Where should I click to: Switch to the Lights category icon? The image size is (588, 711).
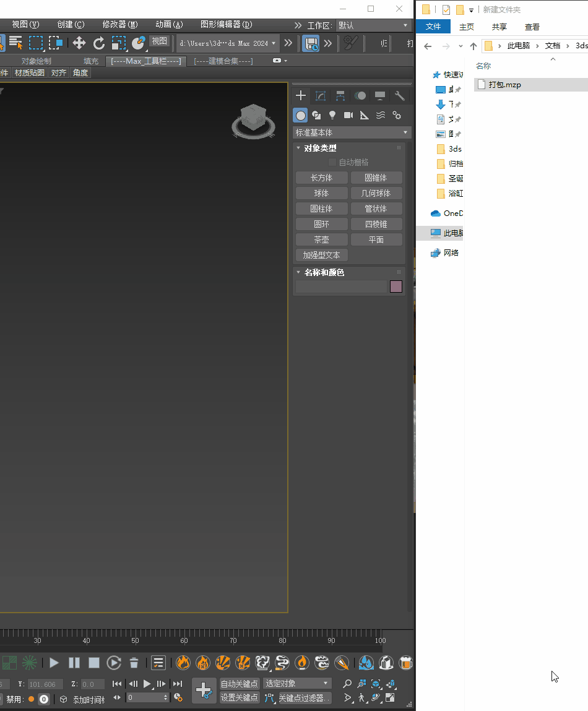point(332,115)
